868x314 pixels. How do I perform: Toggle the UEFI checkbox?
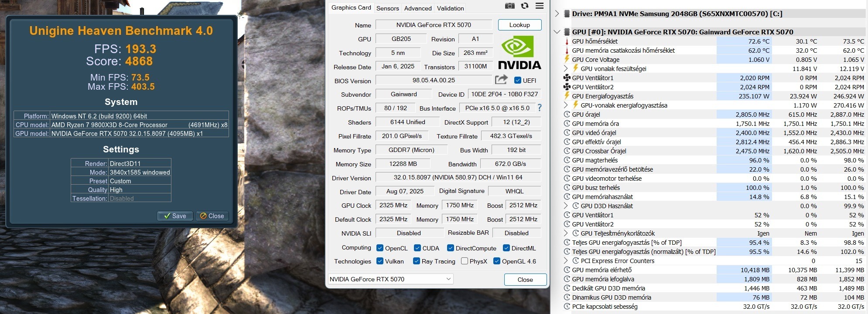(x=518, y=80)
